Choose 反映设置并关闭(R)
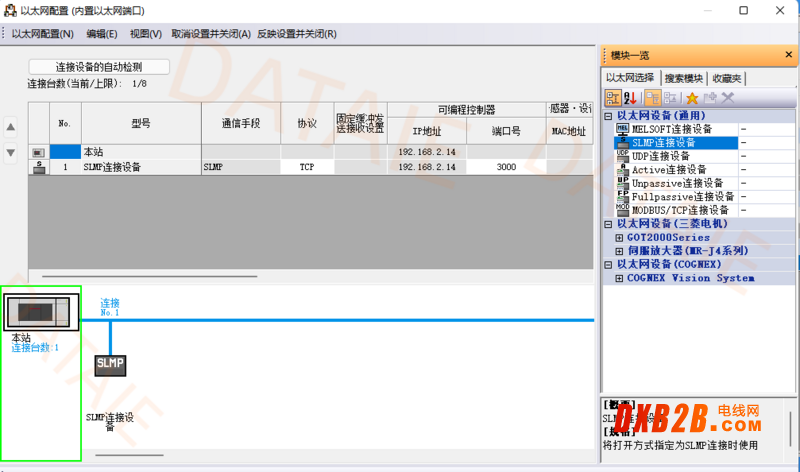The height and width of the screenshot is (472, 800). 296,34
